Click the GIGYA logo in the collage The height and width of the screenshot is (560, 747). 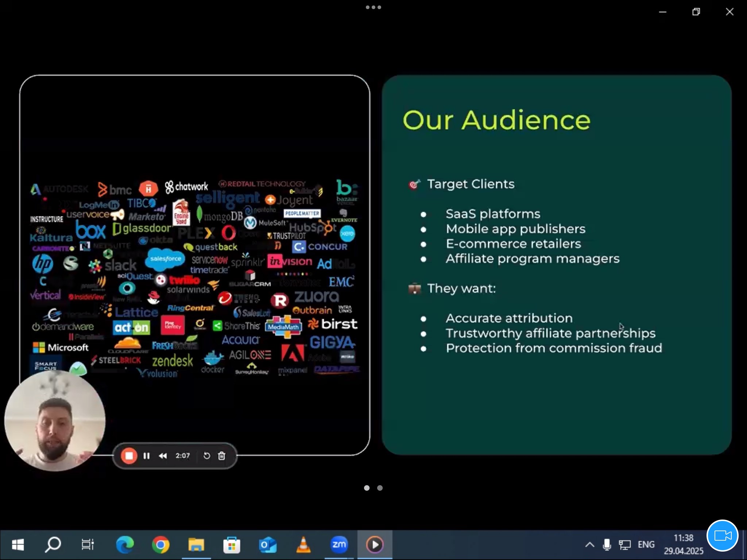[332, 343]
